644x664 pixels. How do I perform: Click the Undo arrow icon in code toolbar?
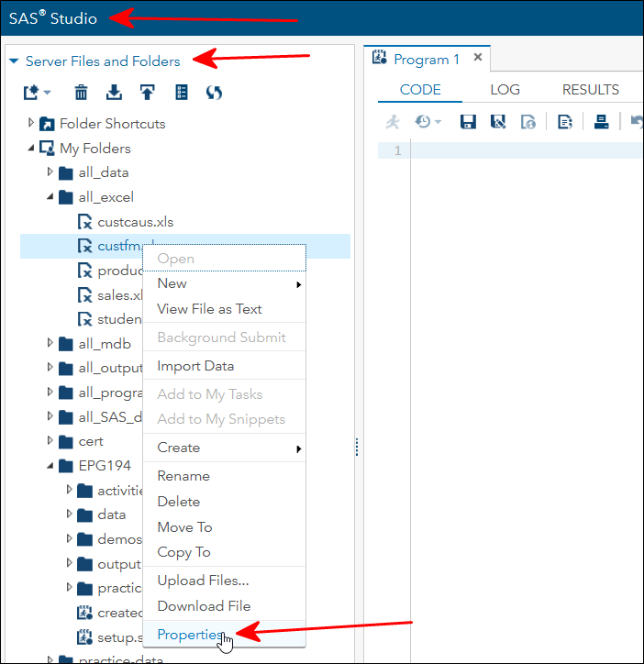pyautogui.click(x=637, y=122)
